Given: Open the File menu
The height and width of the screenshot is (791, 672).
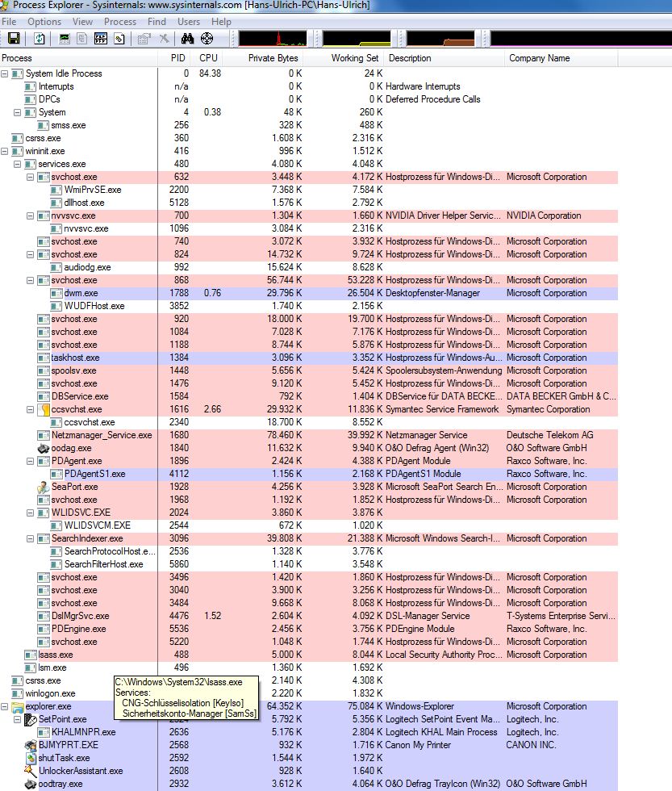Looking at the screenshot, I should (x=9, y=22).
